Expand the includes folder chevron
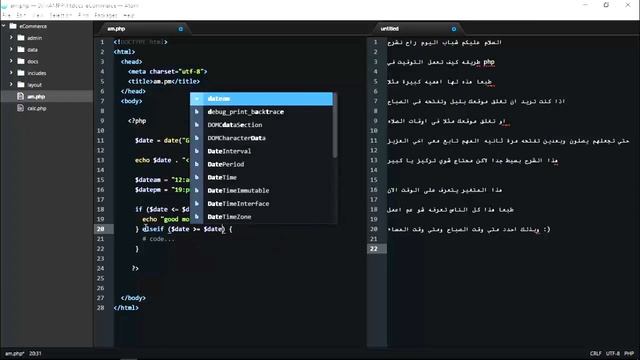The width and height of the screenshot is (640, 360). (11, 73)
